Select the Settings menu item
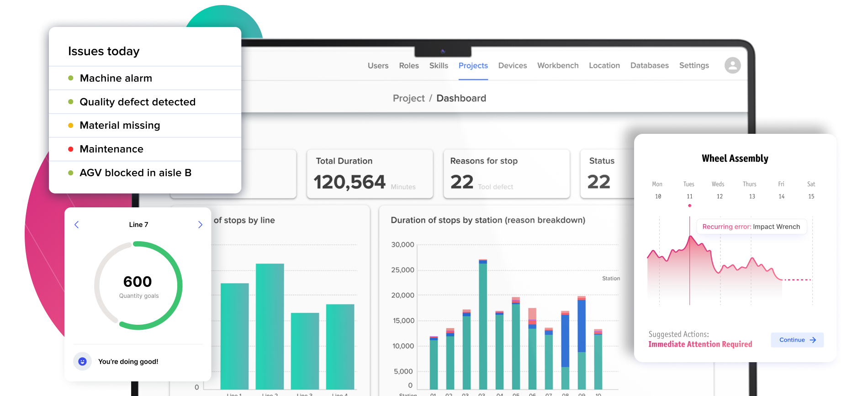Viewport: 868px width, 396px height. (x=693, y=66)
